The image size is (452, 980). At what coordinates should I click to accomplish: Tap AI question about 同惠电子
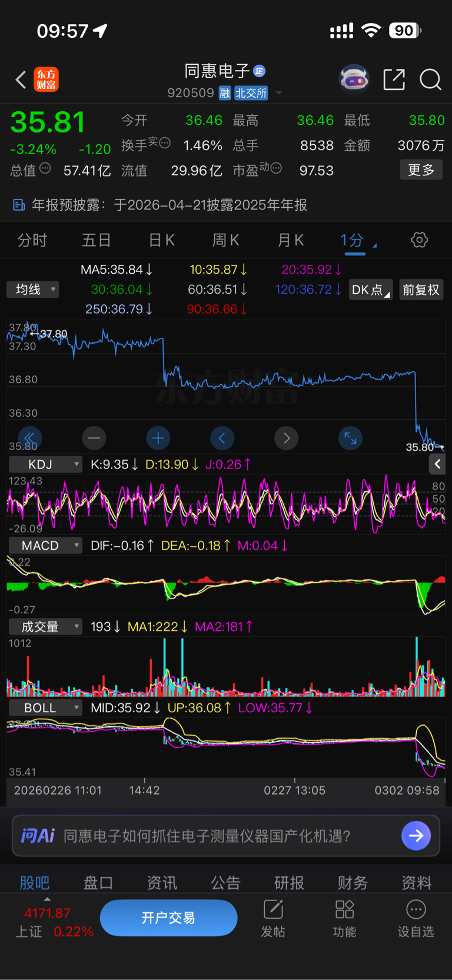[x=207, y=836]
